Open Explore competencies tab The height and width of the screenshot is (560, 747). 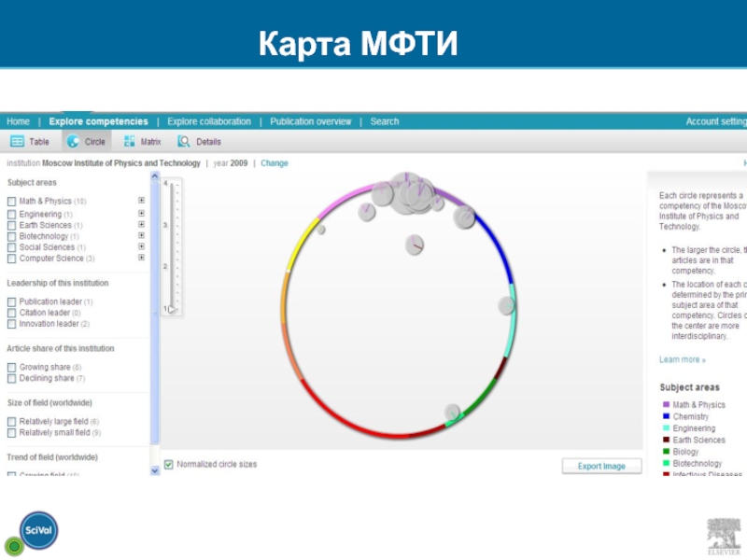99,121
